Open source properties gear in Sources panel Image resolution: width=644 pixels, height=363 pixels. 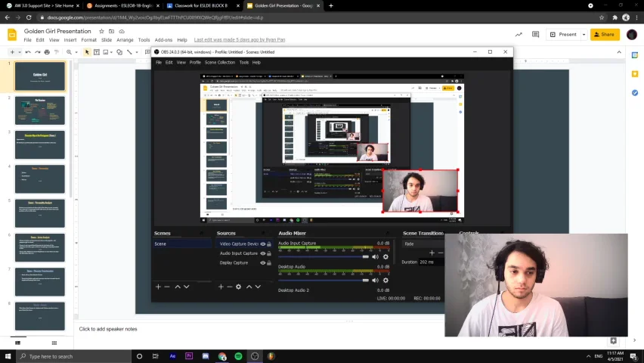239,287
